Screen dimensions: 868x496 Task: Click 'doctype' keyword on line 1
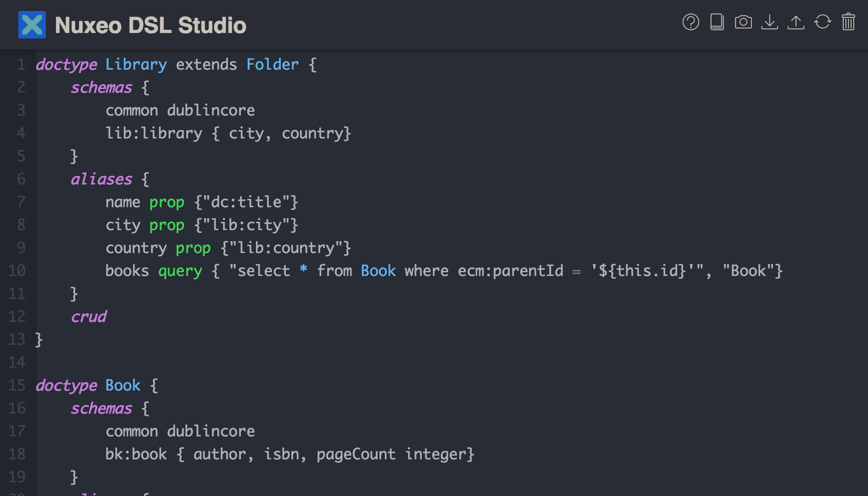tap(67, 65)
